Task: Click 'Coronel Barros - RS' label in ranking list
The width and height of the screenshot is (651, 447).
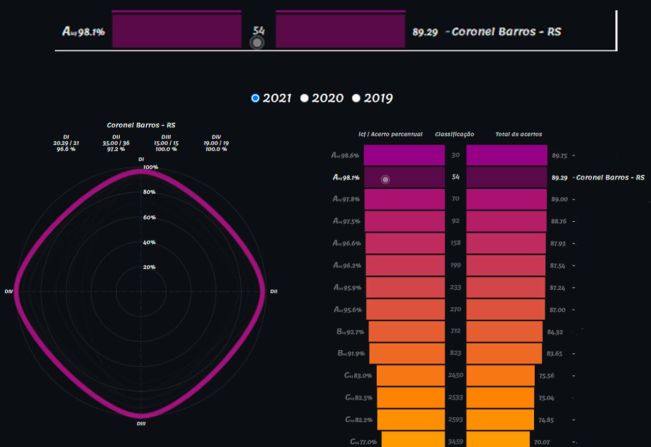Action: click(610, 177)
